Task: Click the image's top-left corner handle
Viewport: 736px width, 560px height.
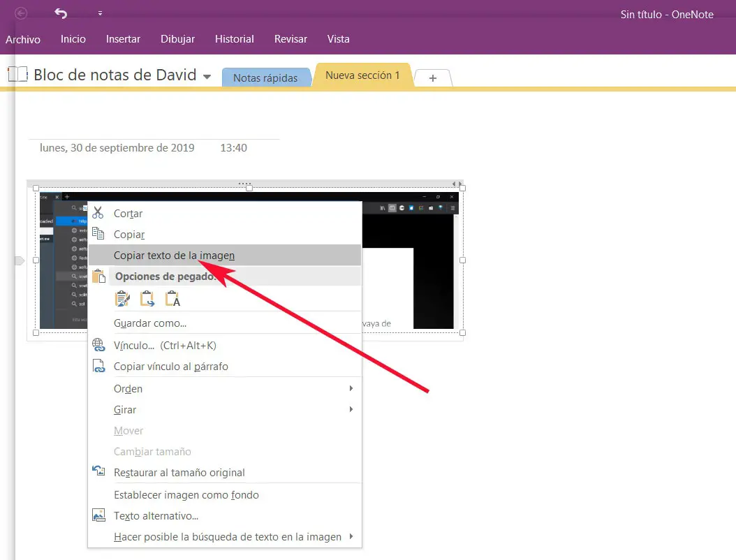Action: pos(36,189)
